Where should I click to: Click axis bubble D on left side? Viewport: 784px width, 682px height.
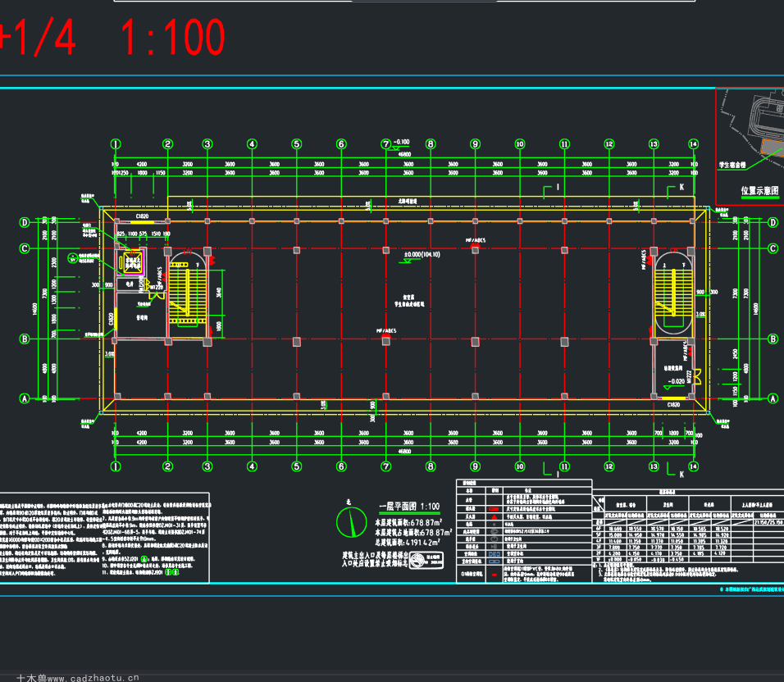(x=24, y=222)
